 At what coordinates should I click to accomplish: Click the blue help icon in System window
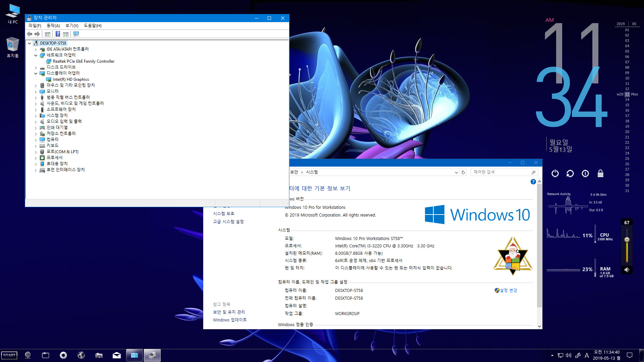(533, 182)
